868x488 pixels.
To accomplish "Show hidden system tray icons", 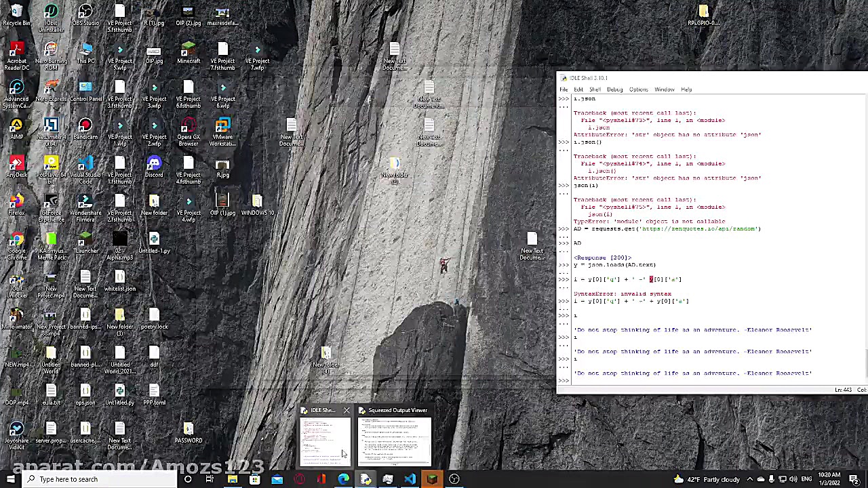I will click(749, 479).
